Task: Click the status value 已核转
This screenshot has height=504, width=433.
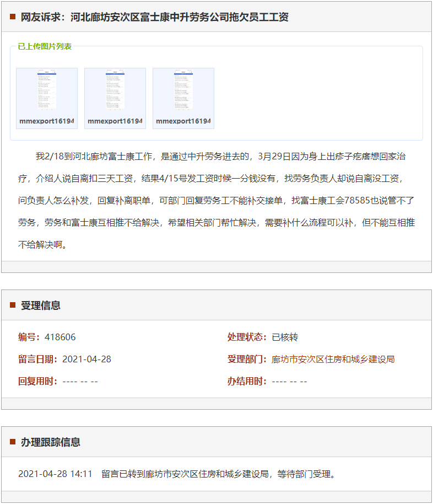Action: pyautogui.click(x=285, y=337)
